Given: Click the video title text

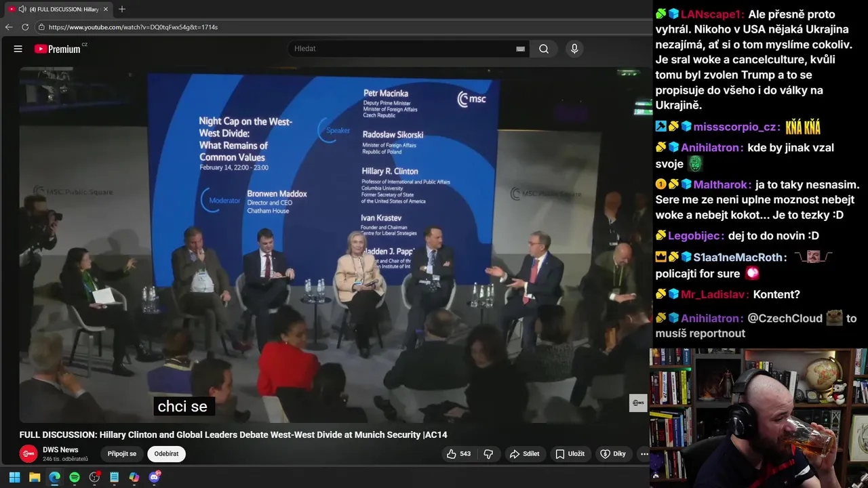Looking at the screenshot, I should click(x=233, y=435).
